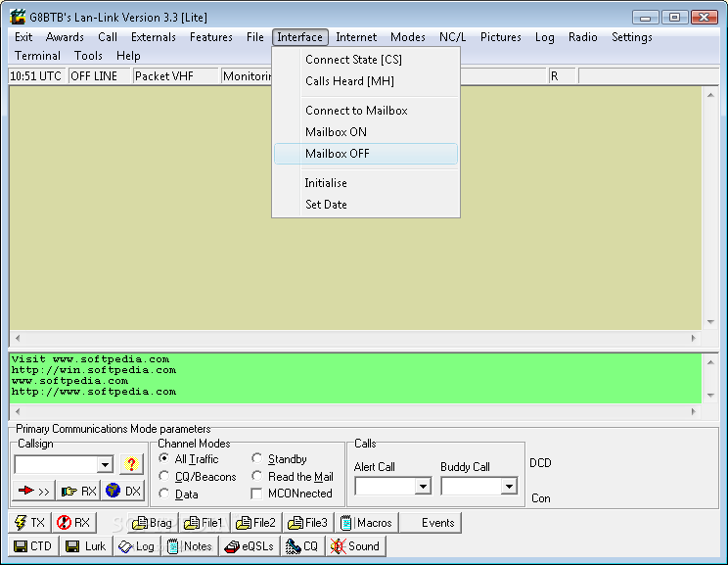Click the RX stop button in bottom toolbar
Viewport: 728px width, 565px height.
pyautogui.click(x=73, y=523)
